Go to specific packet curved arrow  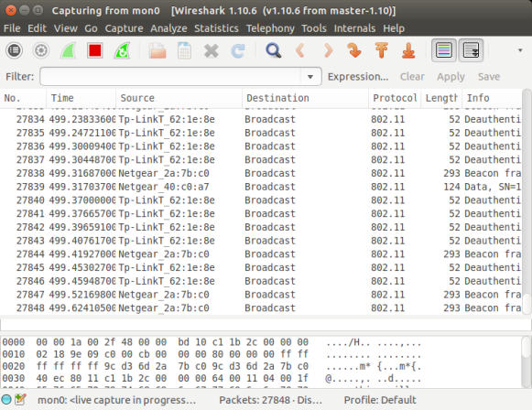pyautogui.click(x=354, y=50)
